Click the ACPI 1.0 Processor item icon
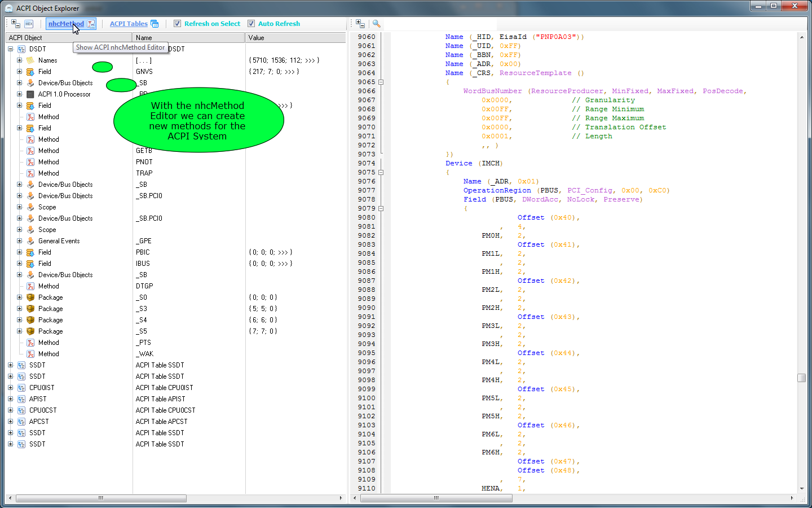This screenshot has height=508, width=812. 30,94
